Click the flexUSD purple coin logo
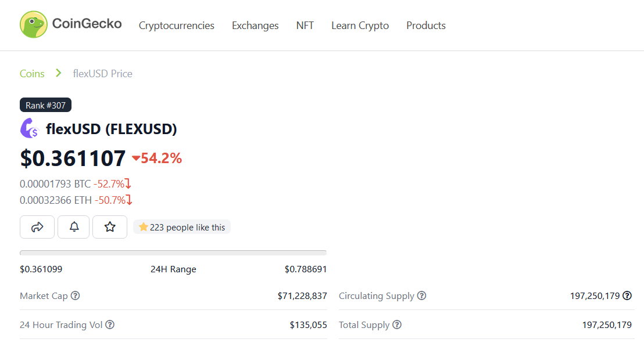Image resolution: width=644 pixels, height=346 pixels. pos(28,128)
